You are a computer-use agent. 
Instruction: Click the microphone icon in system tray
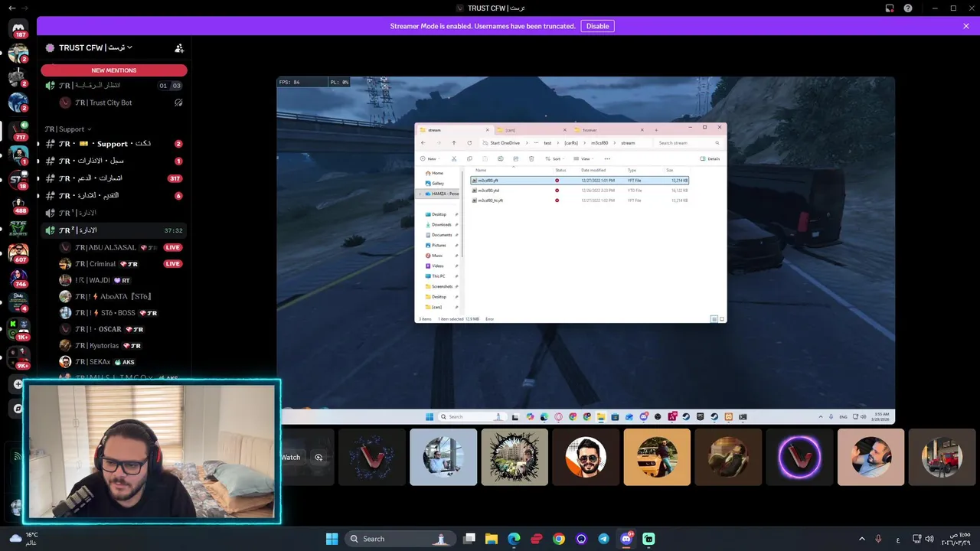point(878,539)
